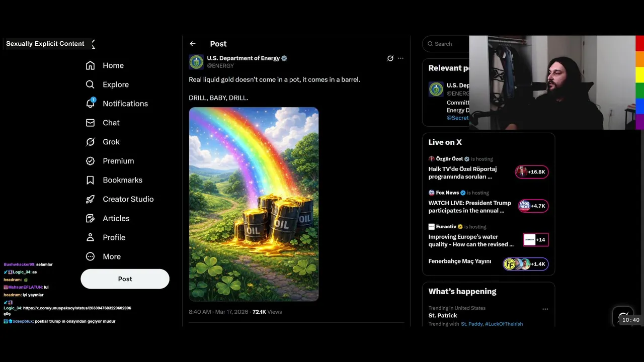Click the What's happening heading

(x=462, y=292)
